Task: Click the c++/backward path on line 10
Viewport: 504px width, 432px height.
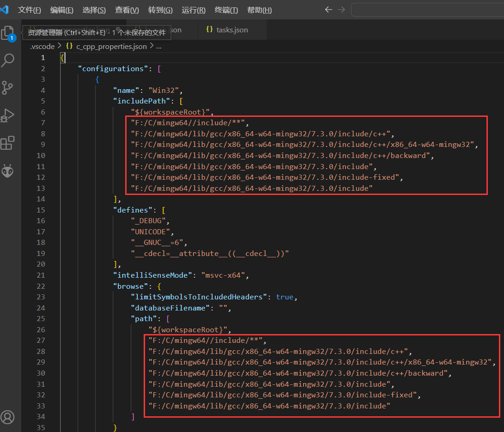Action: click(x=280, y=156)
